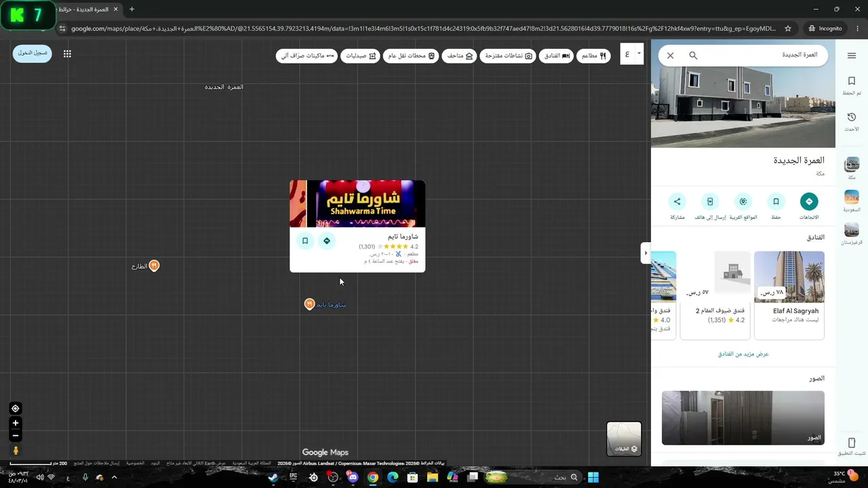The height and width of the screenshot is (488, 868).
Task: Open the Chrome three-dot menu
Action: click(x=857, y=28)
